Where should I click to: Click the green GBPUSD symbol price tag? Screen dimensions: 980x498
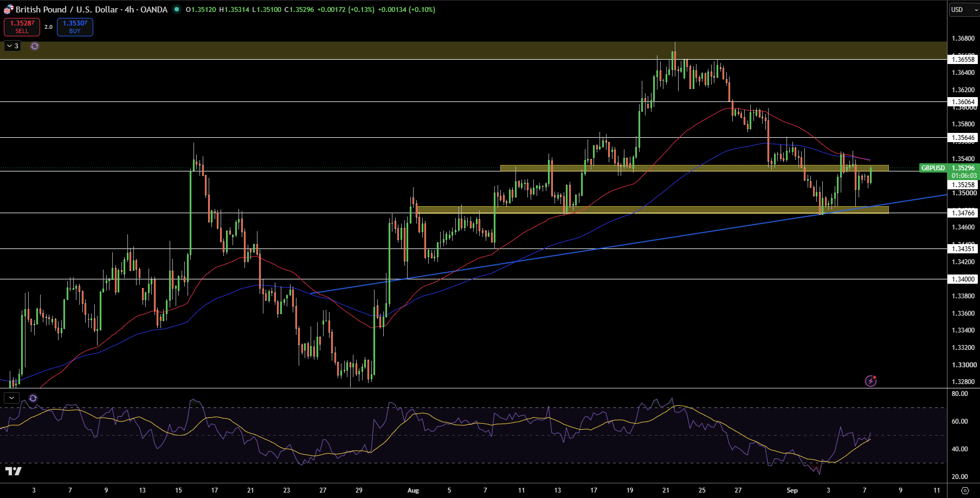click(933, 168)
